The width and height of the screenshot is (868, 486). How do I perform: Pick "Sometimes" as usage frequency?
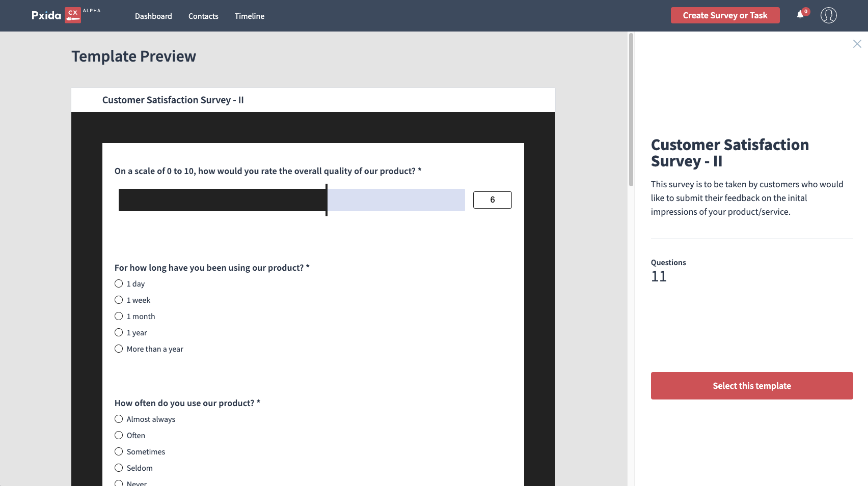(119, 452)
